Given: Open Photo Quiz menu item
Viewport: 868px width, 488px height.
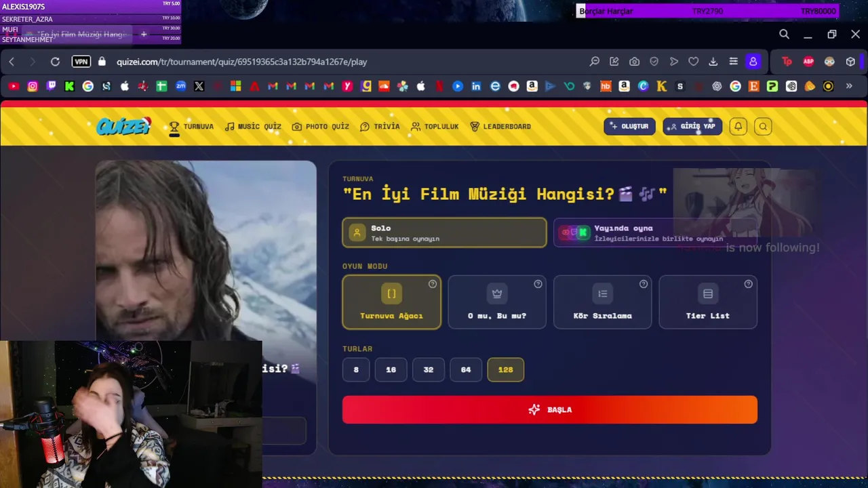Looking at the screenshot, I should pyautogui.click(x=321, y=127).
